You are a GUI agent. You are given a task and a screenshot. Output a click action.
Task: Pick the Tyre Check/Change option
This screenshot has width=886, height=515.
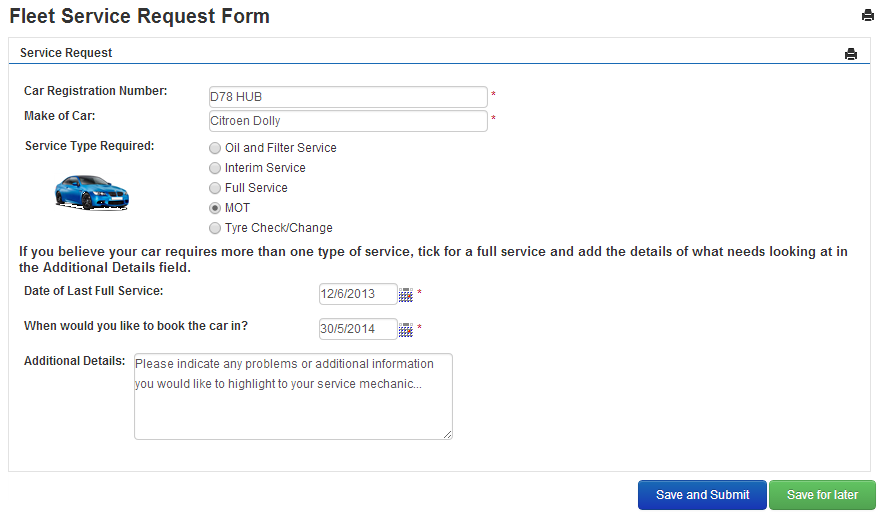(x=215, y=228)
